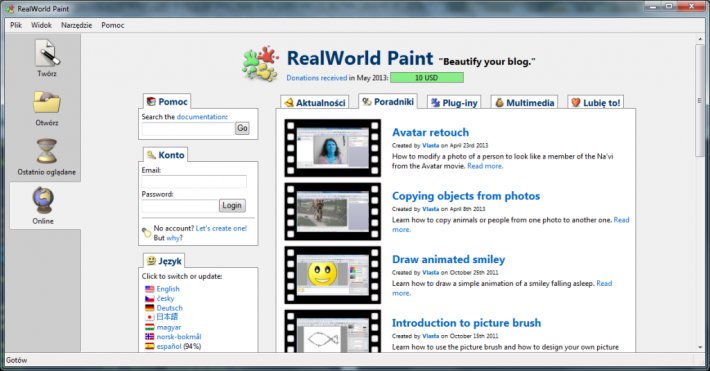Click the Spanish flag icon
The width and height of the screenshot is (710, 371).
[149, 346]
